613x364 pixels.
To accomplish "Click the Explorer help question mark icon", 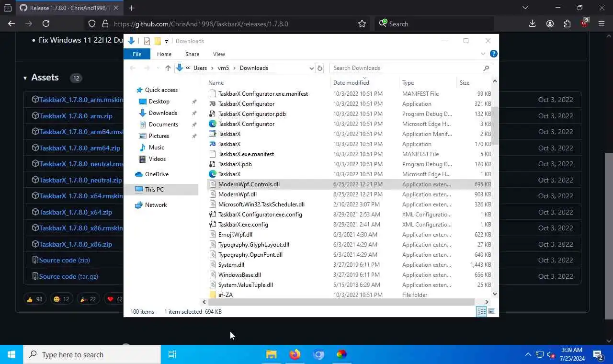I will pos(493,54).
